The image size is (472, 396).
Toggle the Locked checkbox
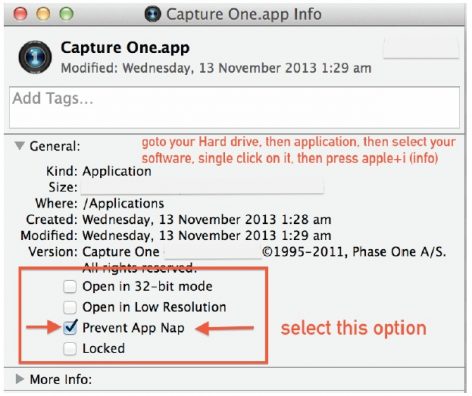[70, 348]
